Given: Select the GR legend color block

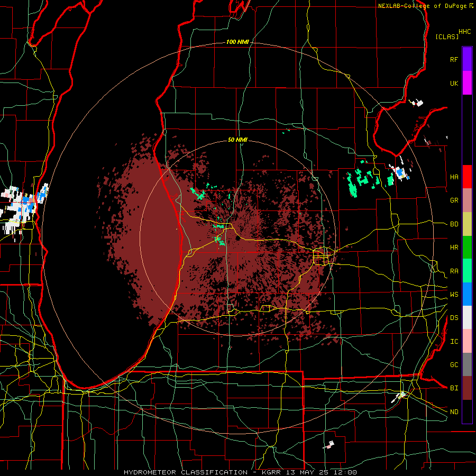Looking at the screenshot, I should pos(467,200).
